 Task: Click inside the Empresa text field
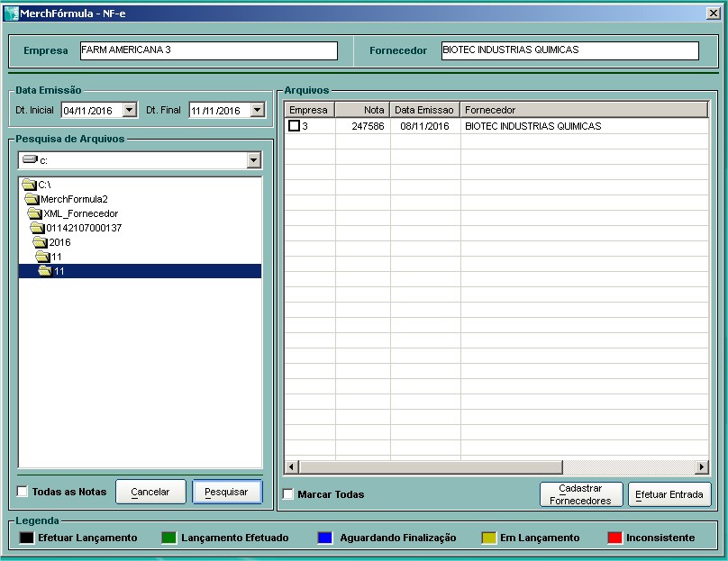207,50
